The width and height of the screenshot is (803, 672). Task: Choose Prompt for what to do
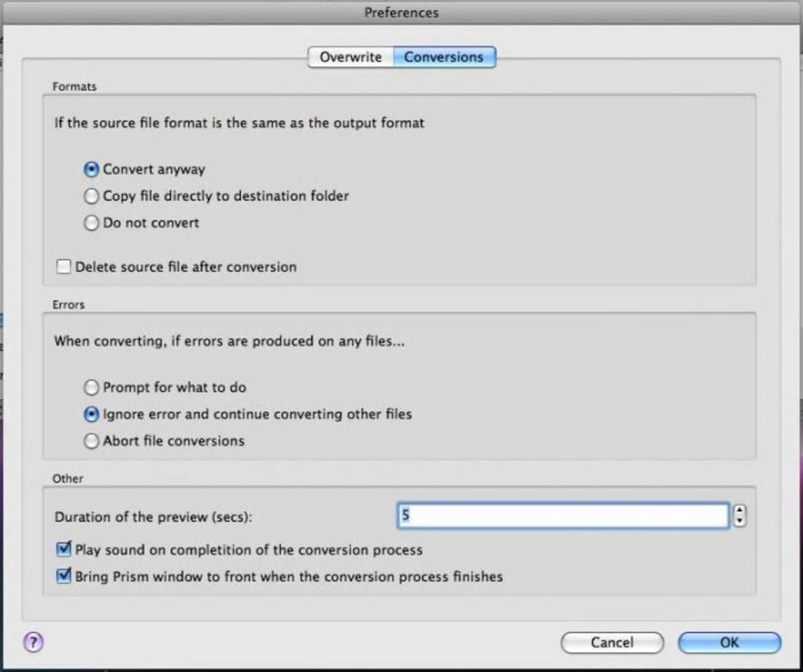pos(91,387)
